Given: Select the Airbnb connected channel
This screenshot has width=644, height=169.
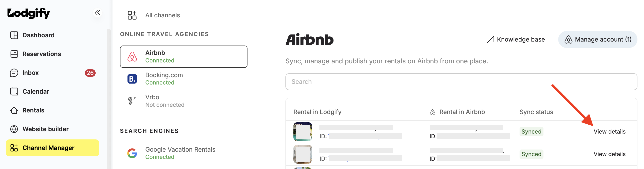Looking at the screenshot, I should tap(184, 57).
